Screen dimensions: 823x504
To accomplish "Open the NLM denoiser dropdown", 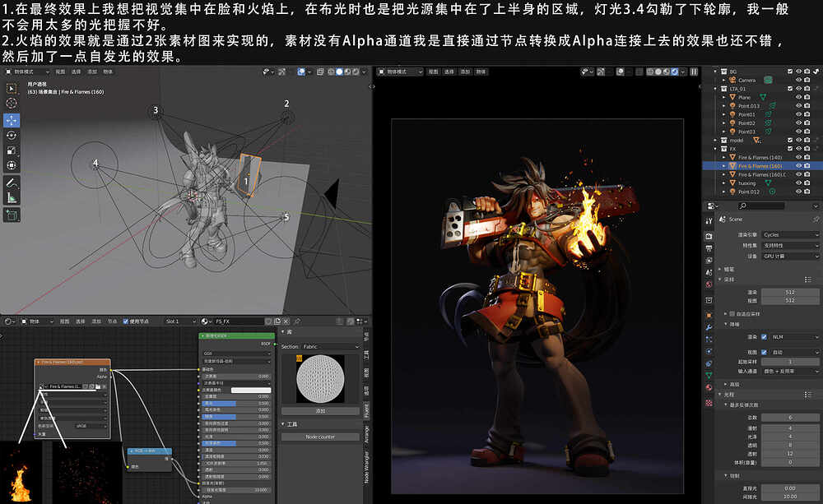I will 794,337.
